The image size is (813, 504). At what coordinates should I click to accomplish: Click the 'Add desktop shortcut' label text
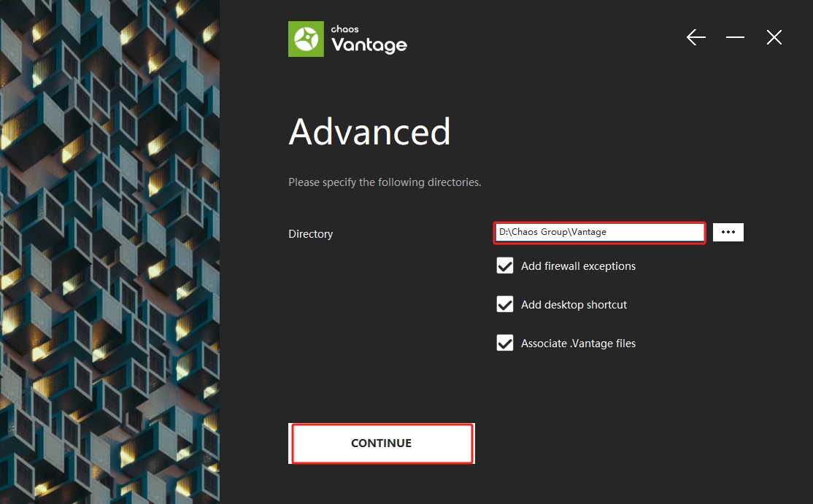[574, 305]
